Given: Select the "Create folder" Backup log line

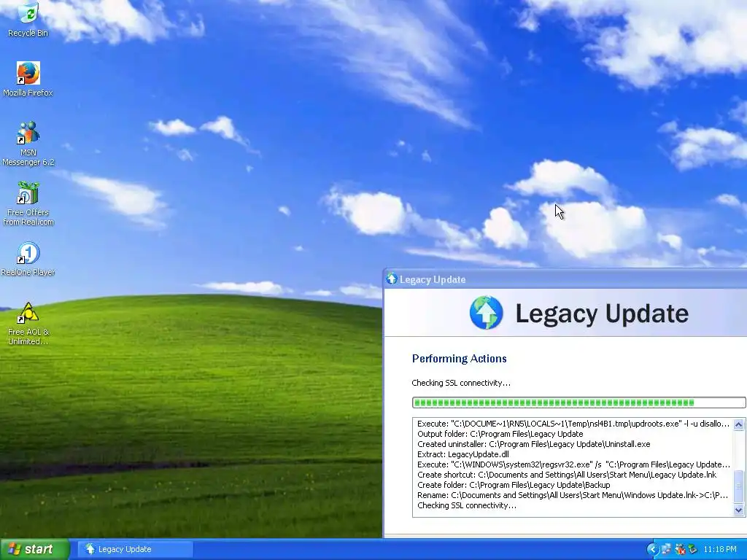Looking at the screenshot, I should (514, 485).
